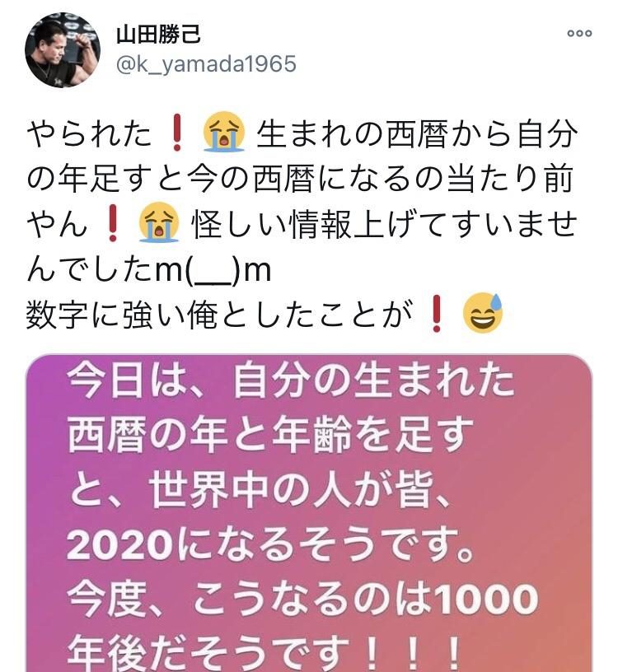Click the 西暦の年と年齢を足す line in the image
This screenshot has height=672, width=618.
[270, 435]
